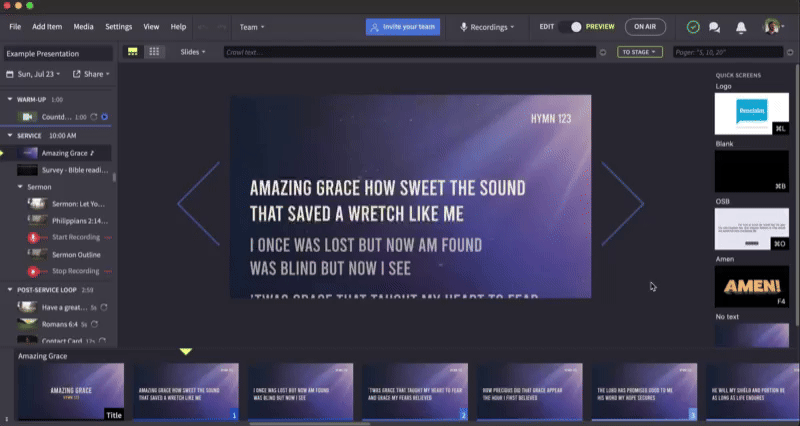Go to previous slide arrow

(x=198, y=204)
